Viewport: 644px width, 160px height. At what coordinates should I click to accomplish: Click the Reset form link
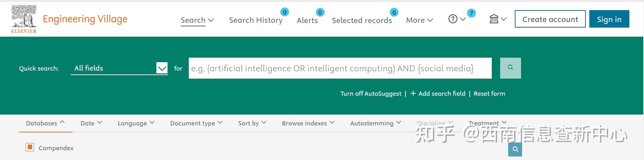489,94
